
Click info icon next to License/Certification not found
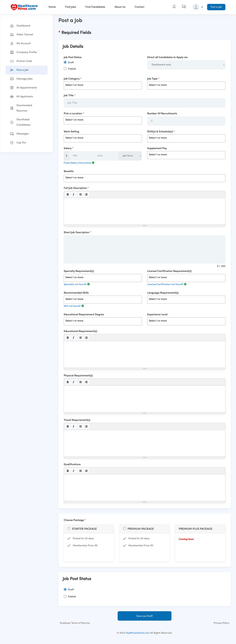click(x=185, y=284)
